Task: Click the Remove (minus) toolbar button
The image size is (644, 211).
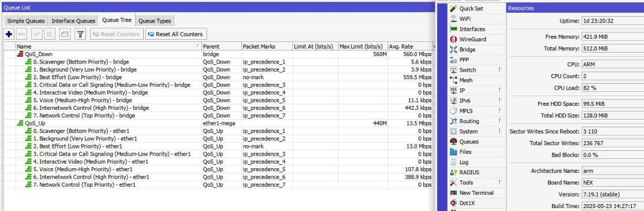Action: pyautogui.click(x=22, y=34)
